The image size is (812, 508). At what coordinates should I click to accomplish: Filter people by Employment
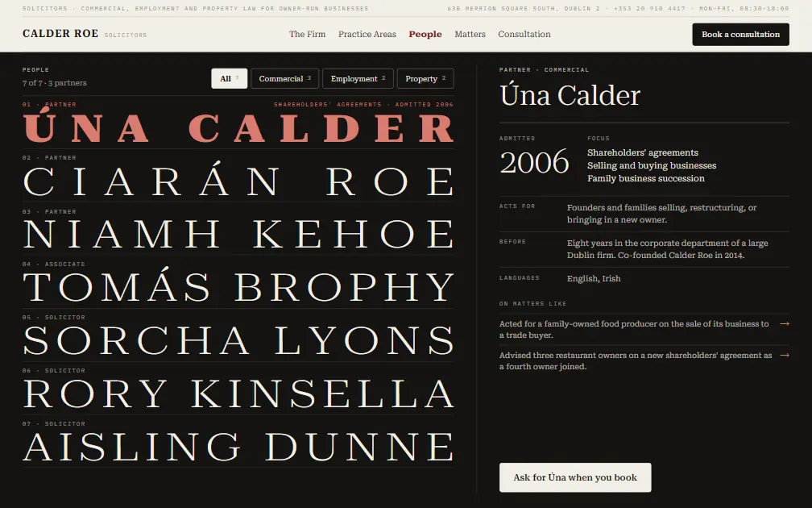click(358, 79)
